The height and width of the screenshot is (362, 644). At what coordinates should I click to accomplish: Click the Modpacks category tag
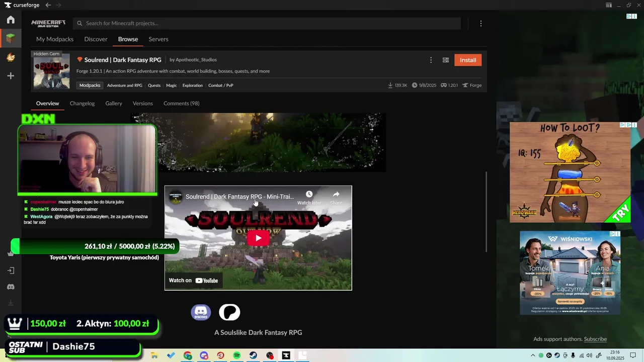(90, 85)
